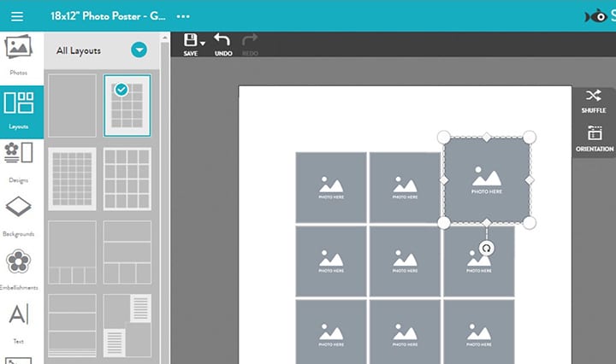Open the Photos panel
Screen dimensions: 616x364
pyautogui.click(x=19, y=56)
